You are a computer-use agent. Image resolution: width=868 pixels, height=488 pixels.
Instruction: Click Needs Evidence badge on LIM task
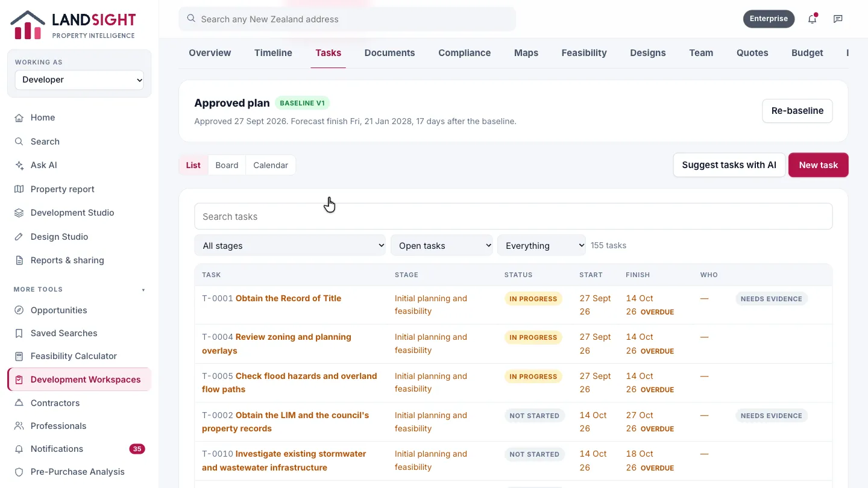click(x=771, y=416)
